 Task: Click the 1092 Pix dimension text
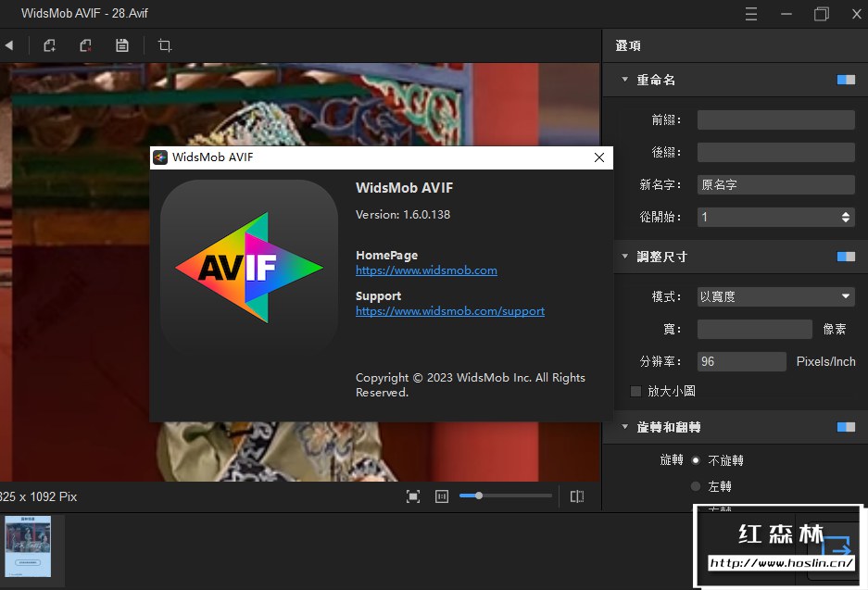(x=53, y=497)
